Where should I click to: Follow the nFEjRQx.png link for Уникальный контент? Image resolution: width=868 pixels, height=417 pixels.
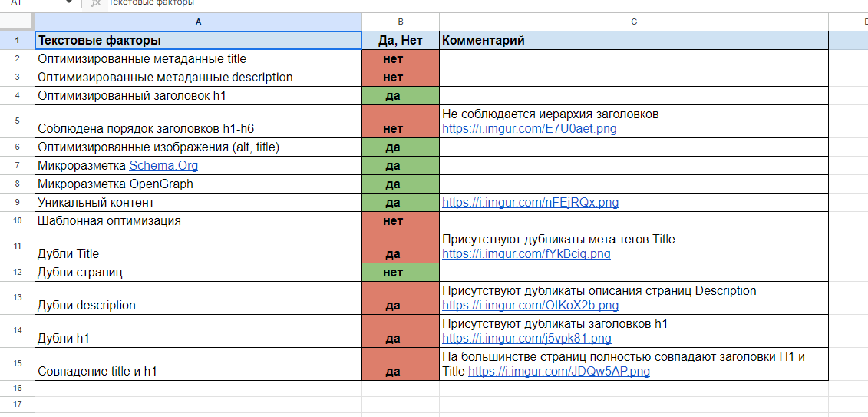tap(530, 203)
